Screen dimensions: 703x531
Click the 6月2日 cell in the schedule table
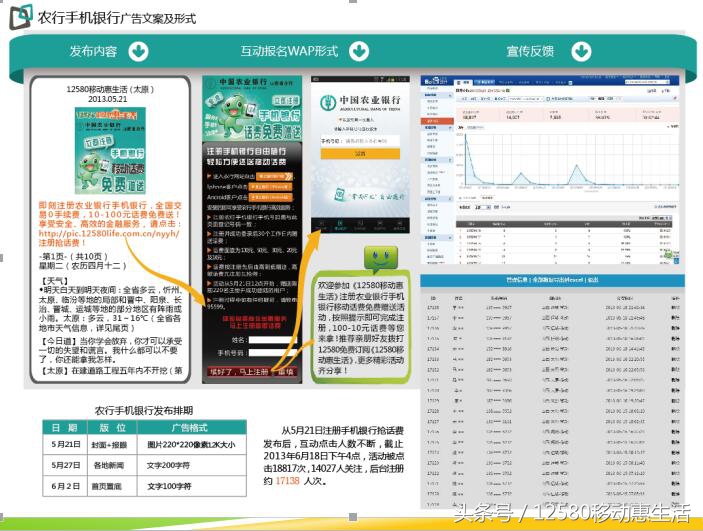[x=66, y=486]
